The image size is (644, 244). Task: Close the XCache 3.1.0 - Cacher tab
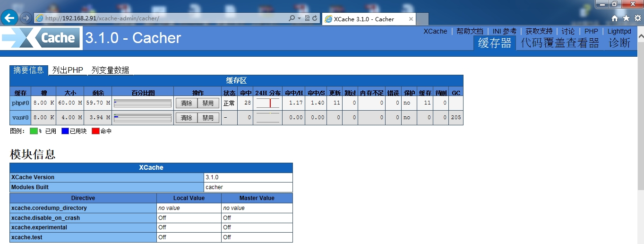411,19
